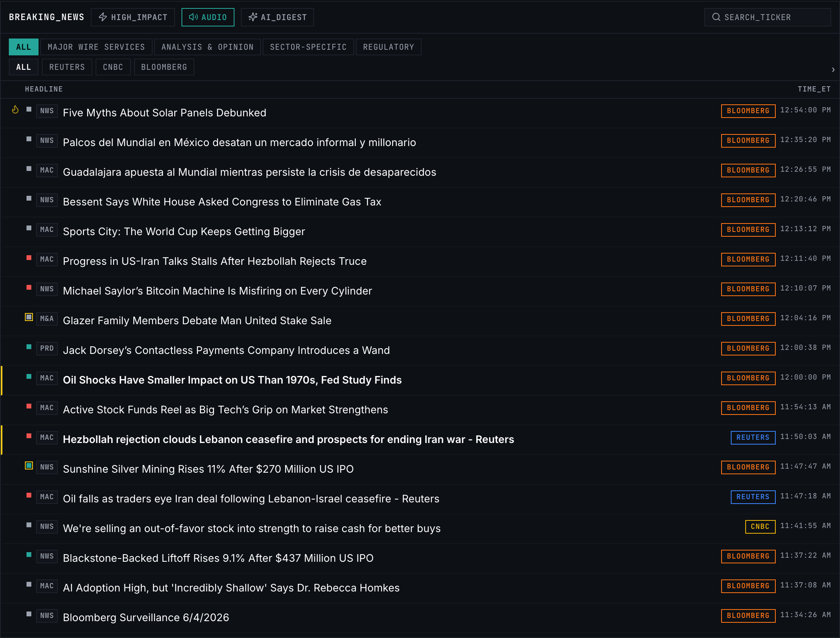840x638 pixels.
Task: Open Oil Shocks Fed Study headline
Action: pyautogui.click(x=232, y=380)
